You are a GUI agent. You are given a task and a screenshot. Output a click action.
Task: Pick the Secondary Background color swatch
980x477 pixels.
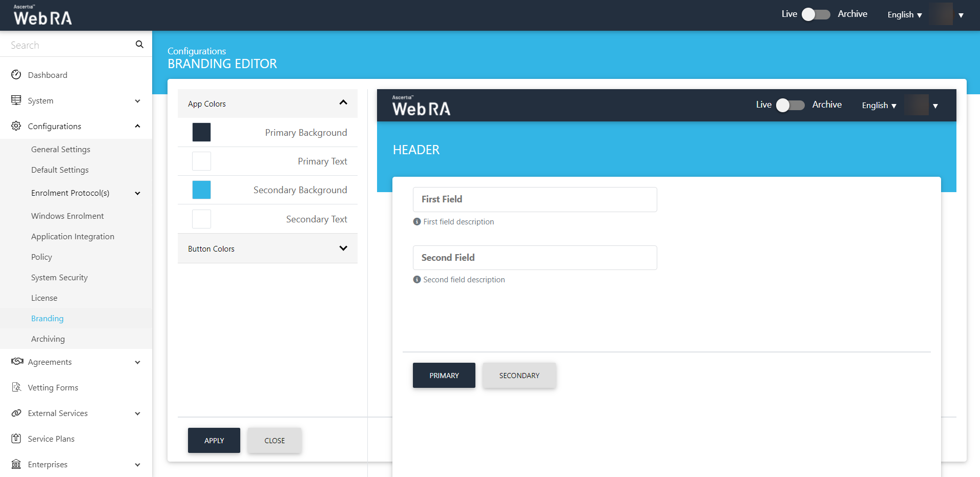[201, 190]
